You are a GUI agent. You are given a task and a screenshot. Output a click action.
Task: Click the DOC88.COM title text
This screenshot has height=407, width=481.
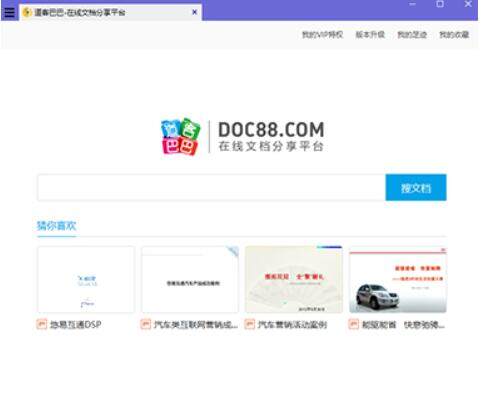click(x=271, y=129)
